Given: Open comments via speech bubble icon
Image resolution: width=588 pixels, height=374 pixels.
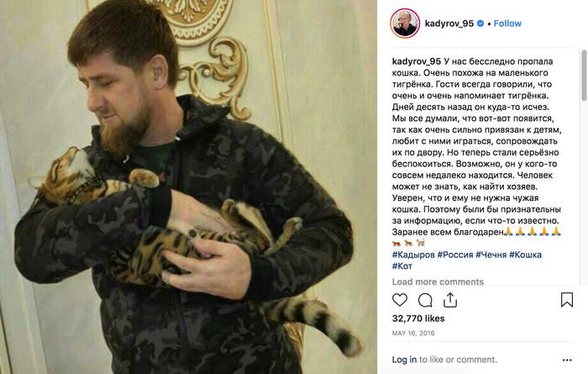Looking at the screenshot, I should (425, 300).
